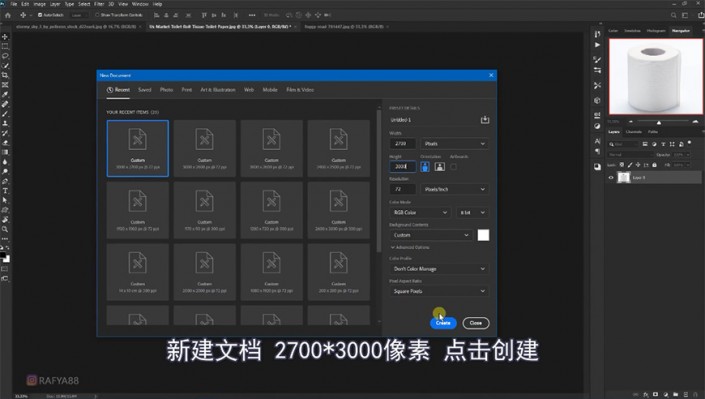Select the Clone Stamp tool
Image resolution: width=705 pixels, height=399 pixels.
click(5, 123)
